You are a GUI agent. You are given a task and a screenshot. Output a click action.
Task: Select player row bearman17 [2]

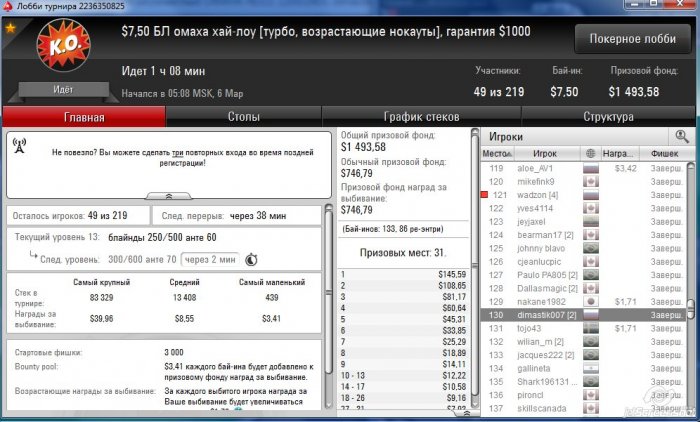point(583,235)
